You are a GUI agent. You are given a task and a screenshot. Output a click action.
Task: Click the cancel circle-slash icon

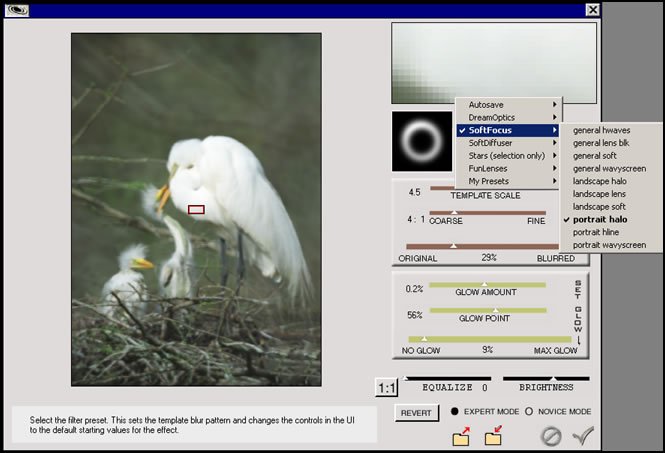551,436
